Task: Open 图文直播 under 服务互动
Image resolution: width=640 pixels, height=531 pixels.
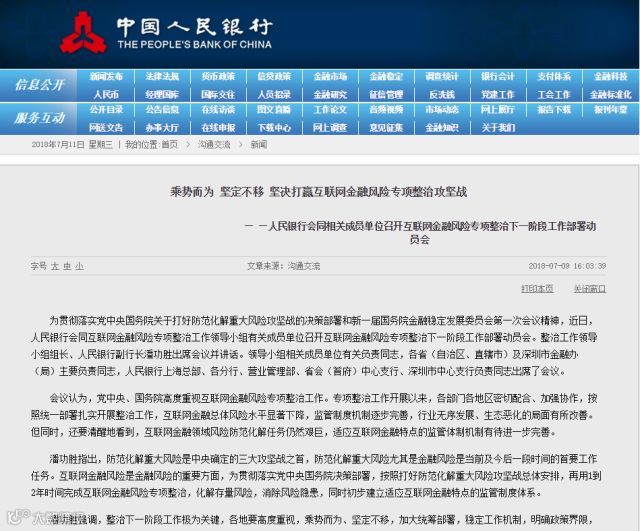Action: 274,109
